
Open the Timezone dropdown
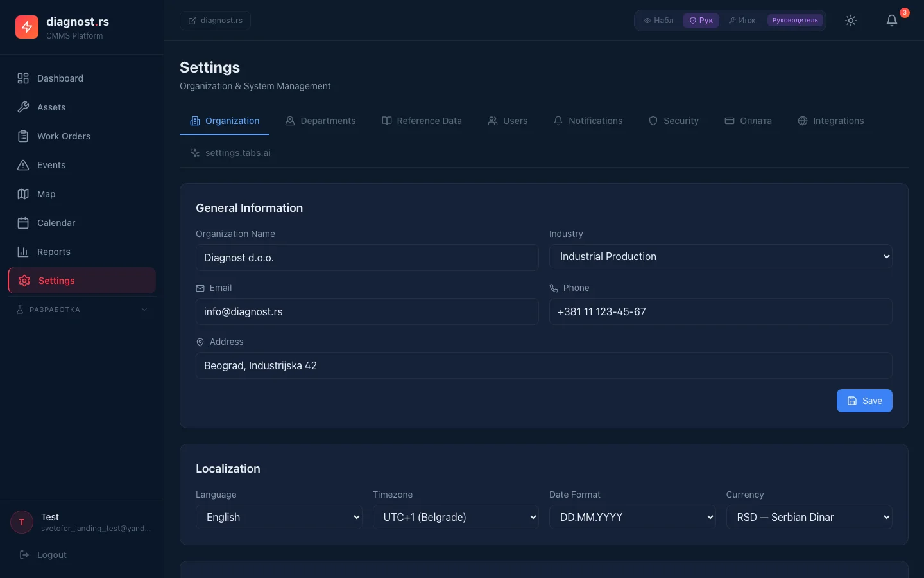[456, 517]
